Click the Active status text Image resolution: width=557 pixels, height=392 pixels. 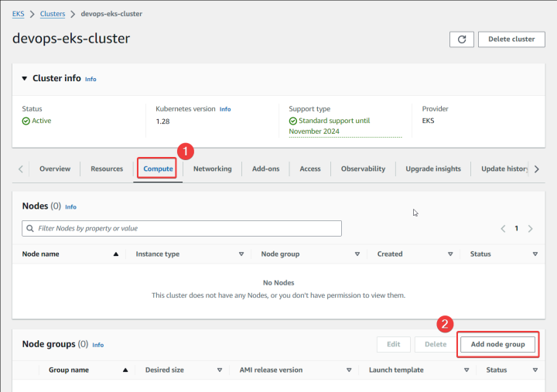(x=42, y=121)
